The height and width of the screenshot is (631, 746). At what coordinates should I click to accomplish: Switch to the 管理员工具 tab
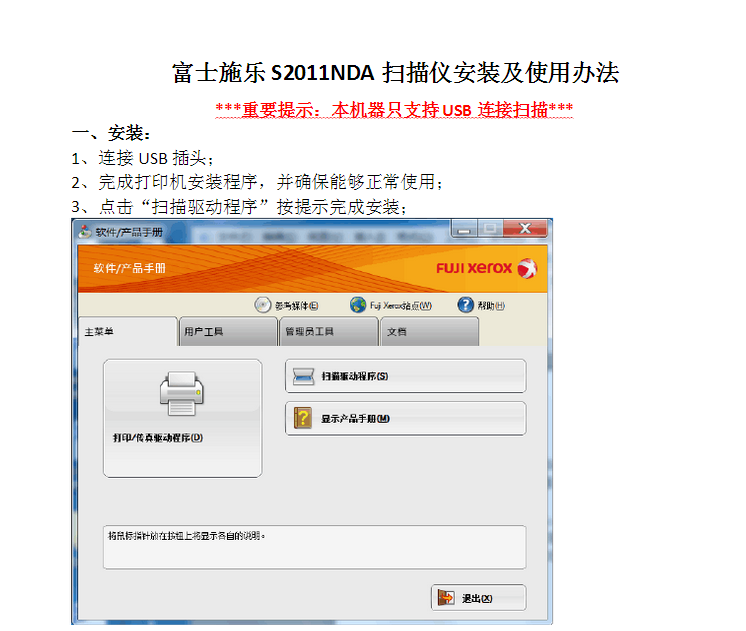click(328, 332)
